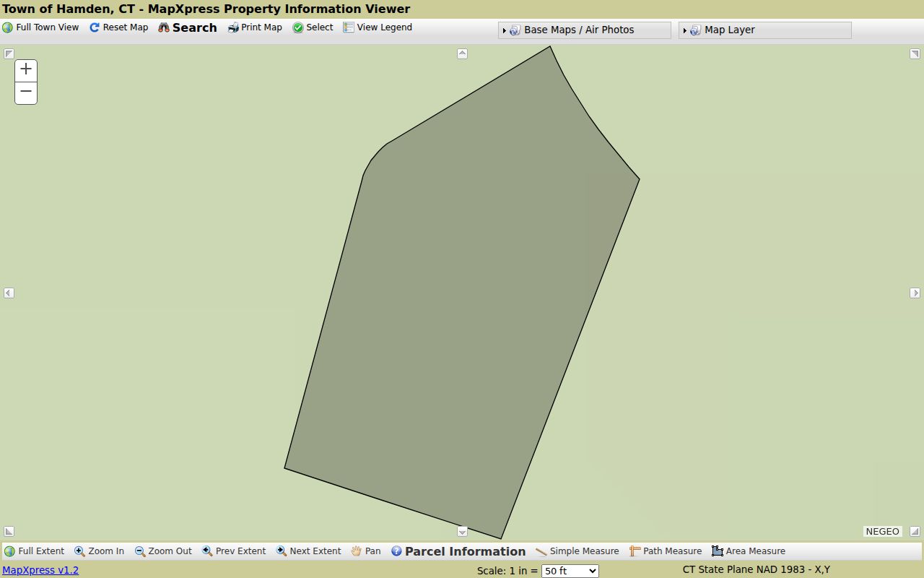
Task: Pan map toward the southwest corner arrow
Action: [9, 532]
